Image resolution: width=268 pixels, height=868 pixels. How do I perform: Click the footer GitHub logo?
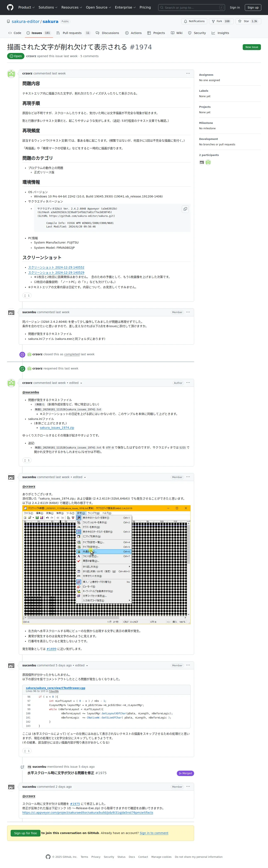tap(48, 857)
